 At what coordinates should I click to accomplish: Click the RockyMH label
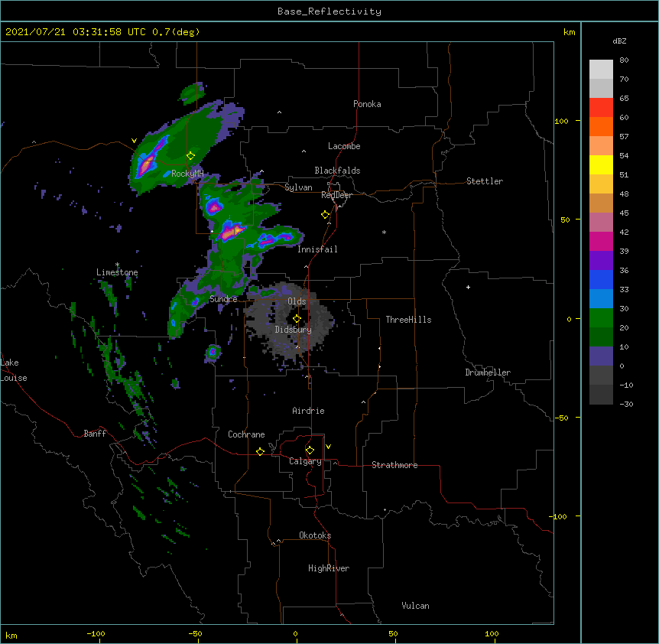[187, 174]
